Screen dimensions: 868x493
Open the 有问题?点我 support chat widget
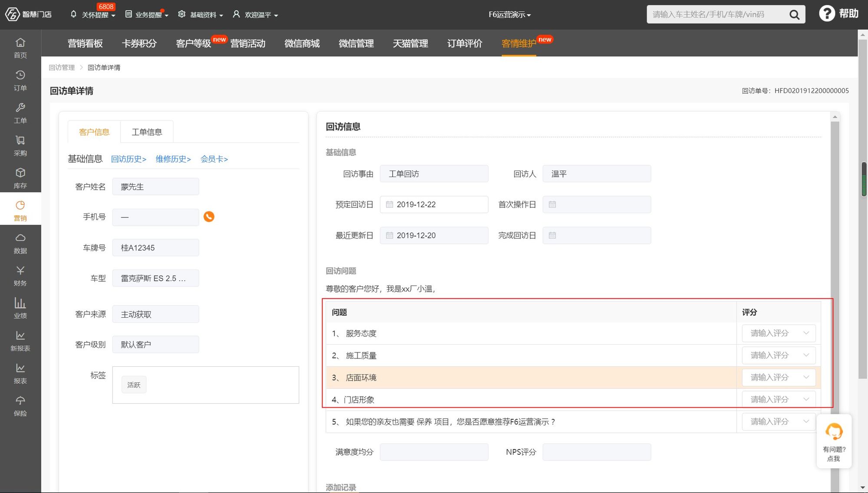coord(834,441)
